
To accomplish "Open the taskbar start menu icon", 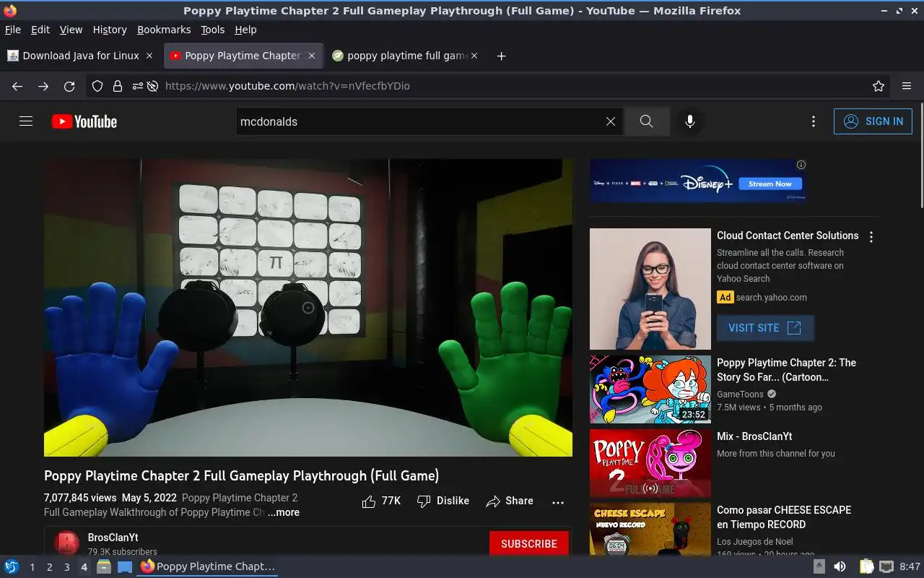I will [x=11, y=566].
